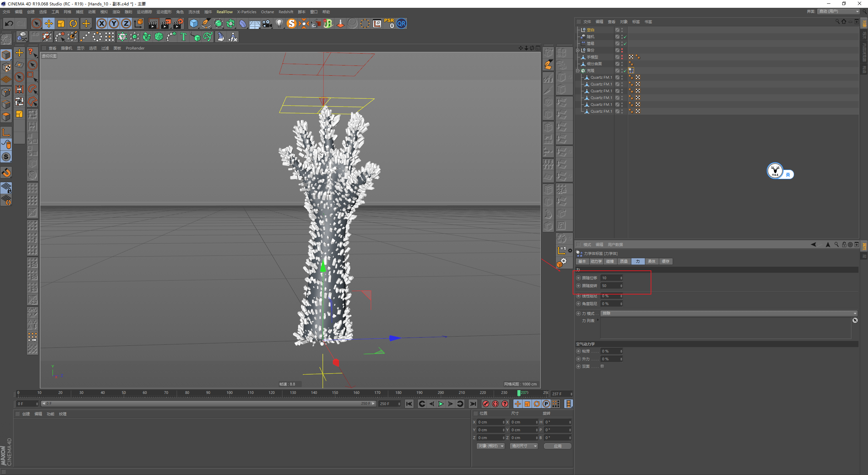The height and width of the screenshot is (475, 868).
Task: Enable the 双面 checkbox
Action: click(603, 366)
